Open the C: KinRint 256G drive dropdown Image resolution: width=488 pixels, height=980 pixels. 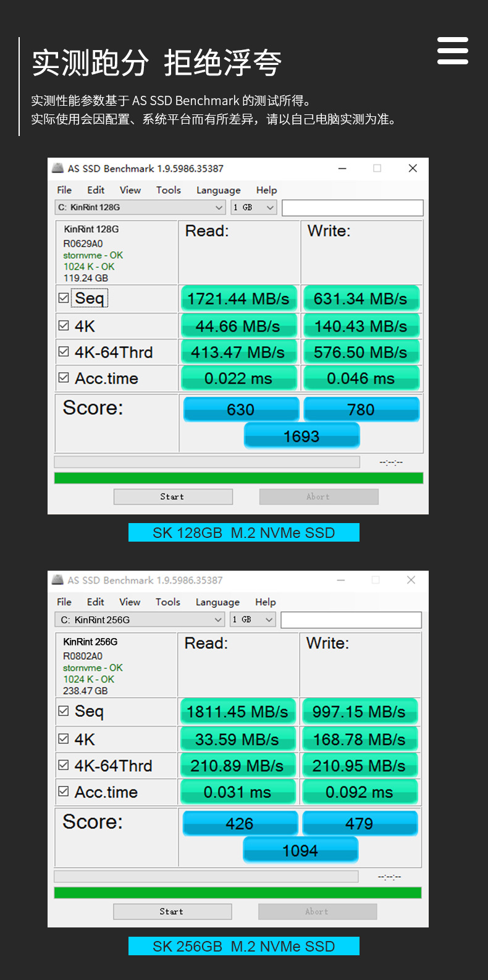pos(140,620)
